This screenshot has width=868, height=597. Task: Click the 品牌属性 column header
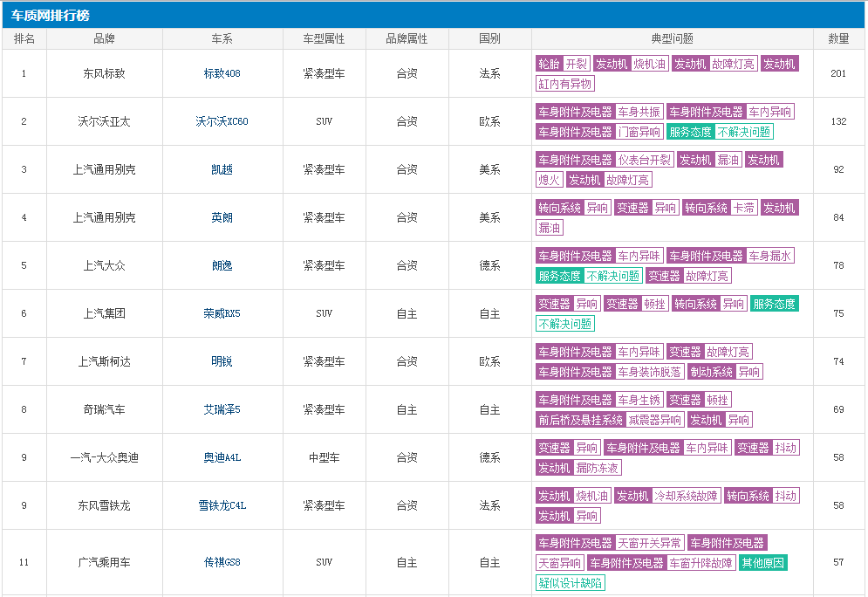pos(407,38)
